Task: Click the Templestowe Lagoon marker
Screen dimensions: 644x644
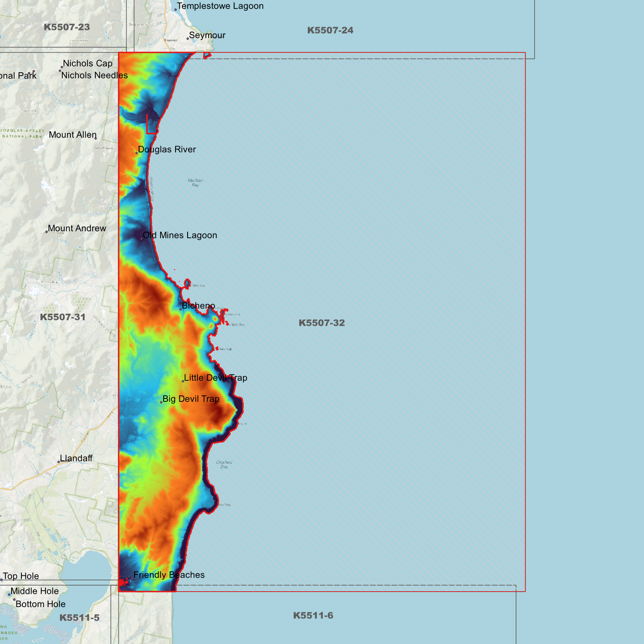Action: pos(176,9)
